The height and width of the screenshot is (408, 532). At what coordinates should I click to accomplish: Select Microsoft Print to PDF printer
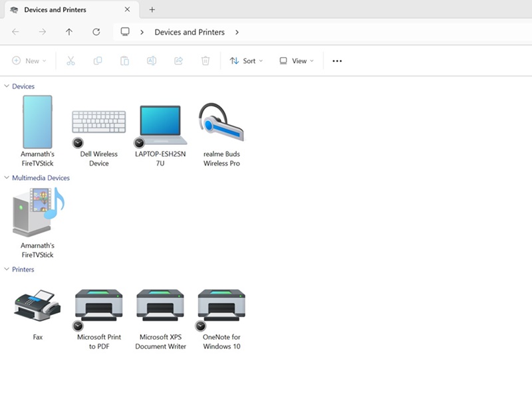(x=98, y=307)
